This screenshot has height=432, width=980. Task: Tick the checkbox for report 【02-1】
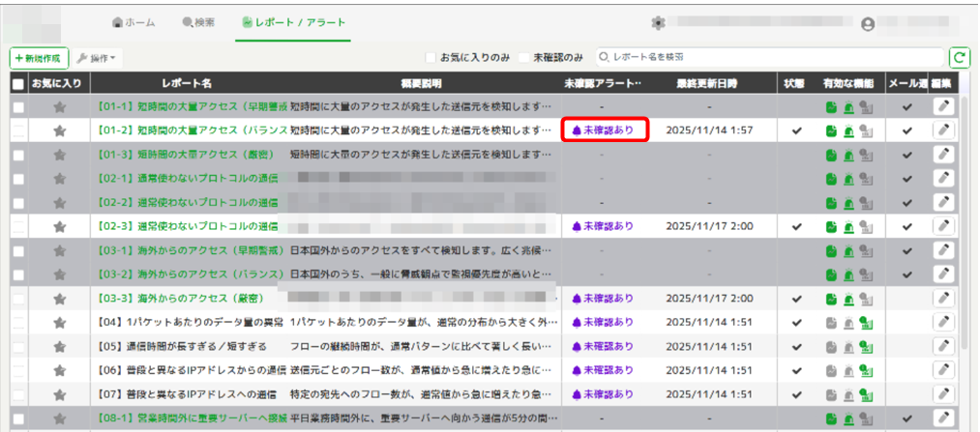(18, 179)
